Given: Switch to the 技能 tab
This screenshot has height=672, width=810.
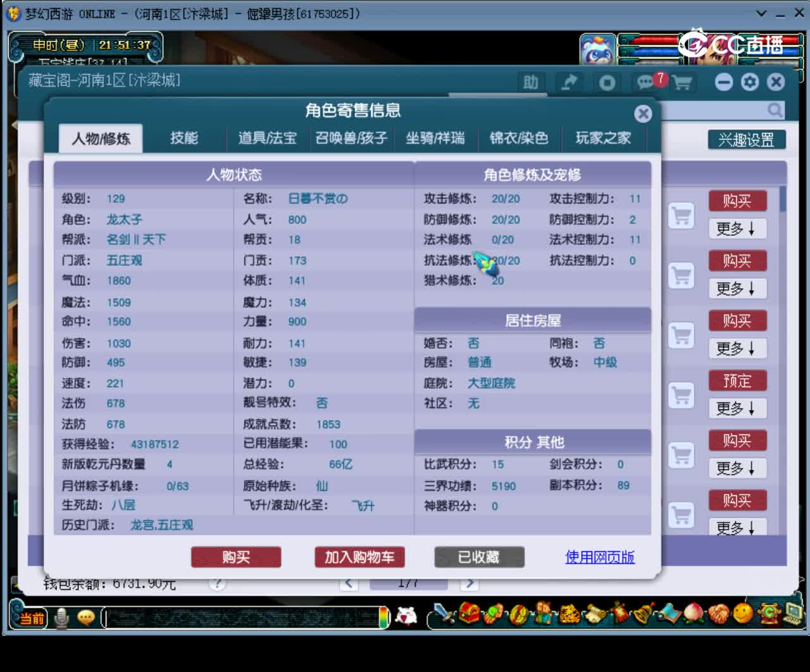Looking at the screenshot, I should (x=184, y=138).
